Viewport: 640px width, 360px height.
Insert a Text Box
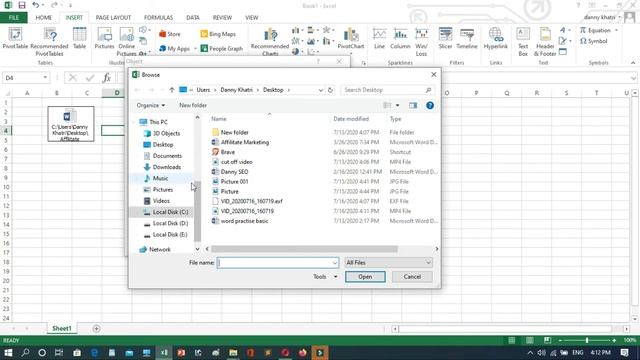click(x=523, y=41)
